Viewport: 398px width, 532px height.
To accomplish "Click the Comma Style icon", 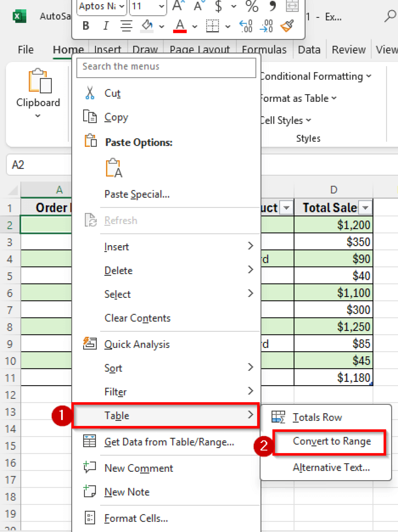I will (x=272, y=6).
